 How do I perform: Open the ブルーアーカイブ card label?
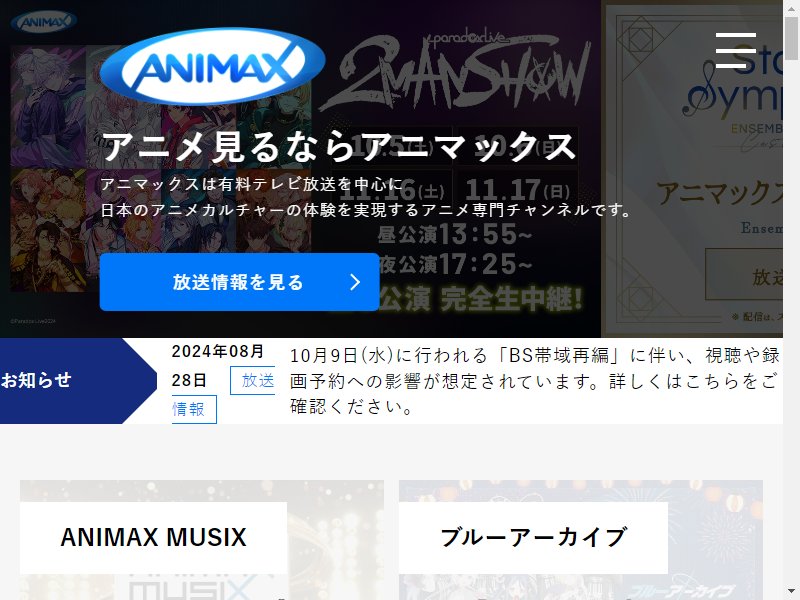[x=533, y=538]
